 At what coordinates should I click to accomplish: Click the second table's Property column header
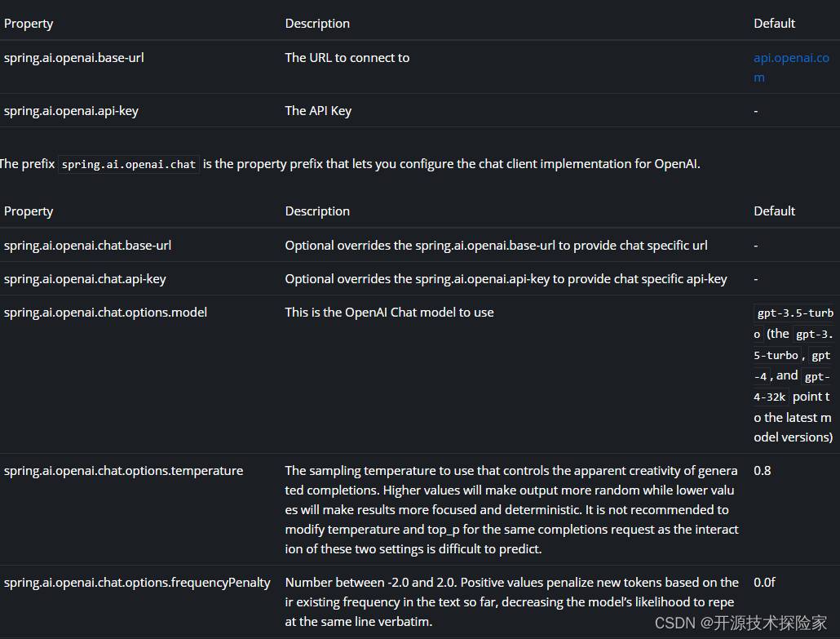29,211
